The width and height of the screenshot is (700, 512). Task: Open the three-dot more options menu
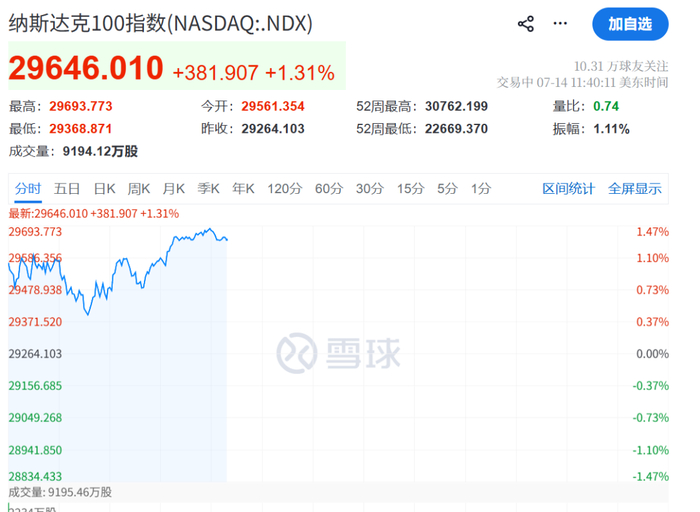coord(560,24)
